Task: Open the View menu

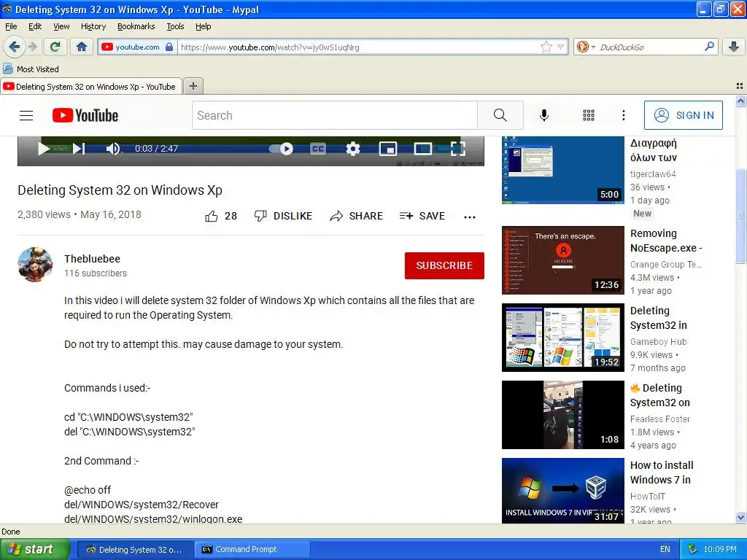Action: click(x=61, y=26)
